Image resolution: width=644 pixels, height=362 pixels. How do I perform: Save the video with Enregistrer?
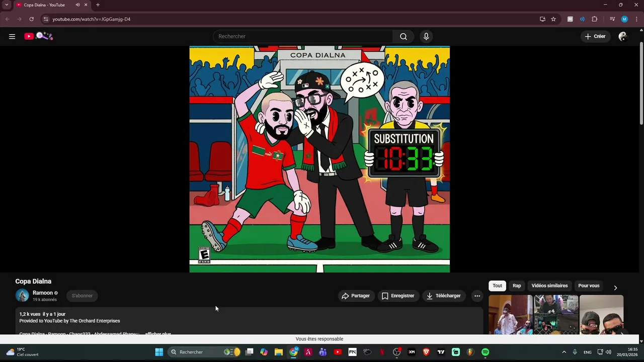(398, 296)
